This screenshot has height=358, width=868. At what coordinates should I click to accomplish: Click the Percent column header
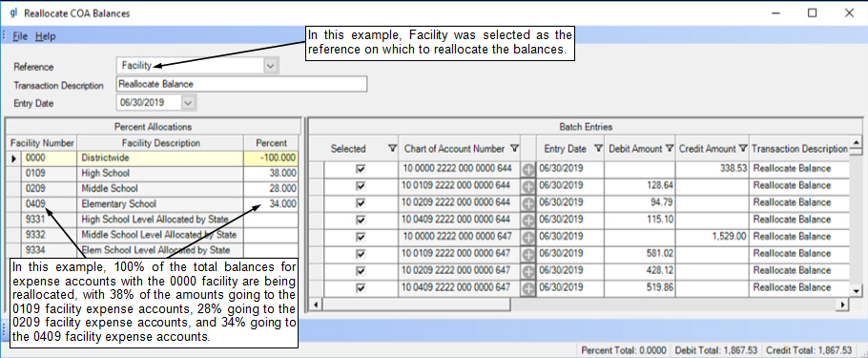pos(271,143)
